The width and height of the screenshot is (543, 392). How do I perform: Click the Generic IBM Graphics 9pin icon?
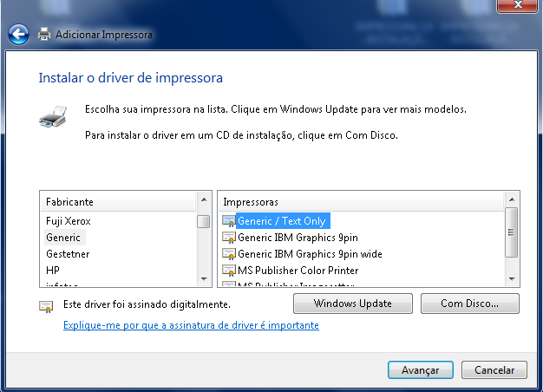(228, 238)
